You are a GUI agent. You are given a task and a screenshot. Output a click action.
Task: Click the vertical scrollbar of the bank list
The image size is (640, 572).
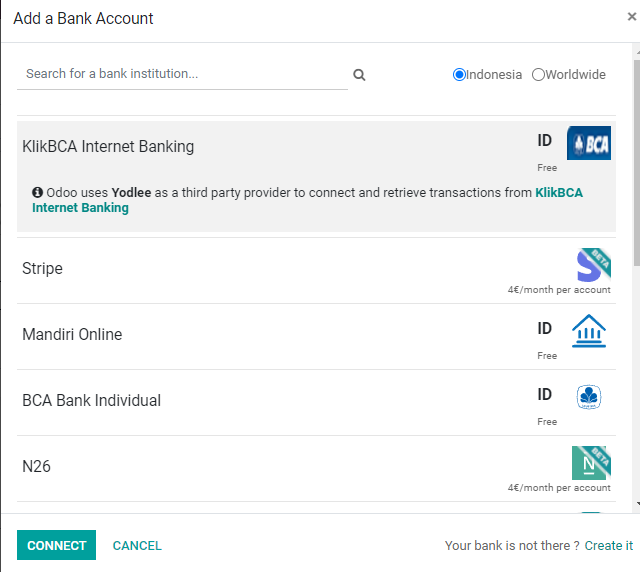pos(637,163)
